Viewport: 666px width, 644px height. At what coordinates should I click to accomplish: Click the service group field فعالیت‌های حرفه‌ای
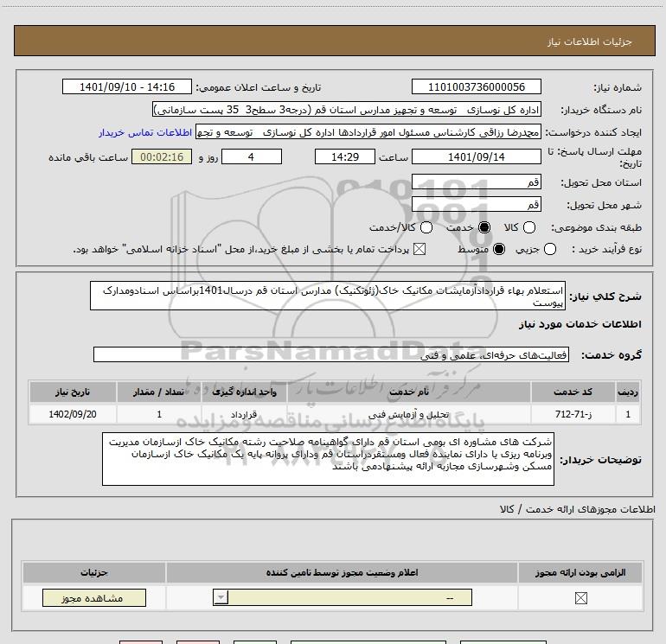coord(331,354)
